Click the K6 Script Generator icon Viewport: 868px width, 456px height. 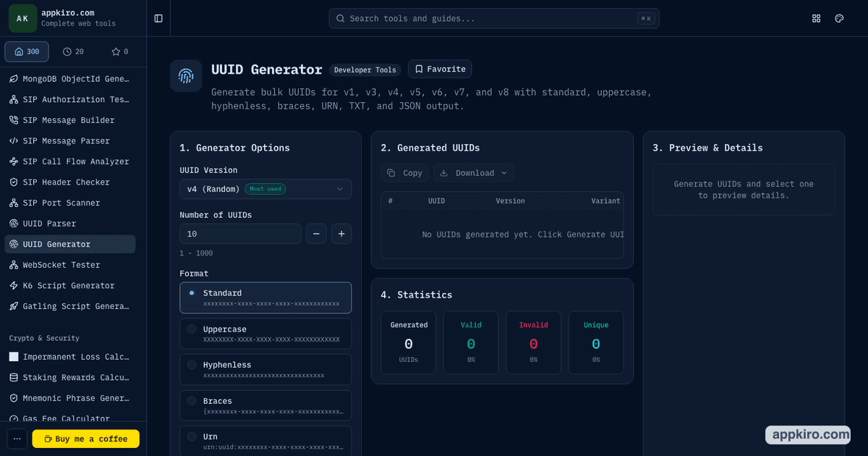coord(14,285)
